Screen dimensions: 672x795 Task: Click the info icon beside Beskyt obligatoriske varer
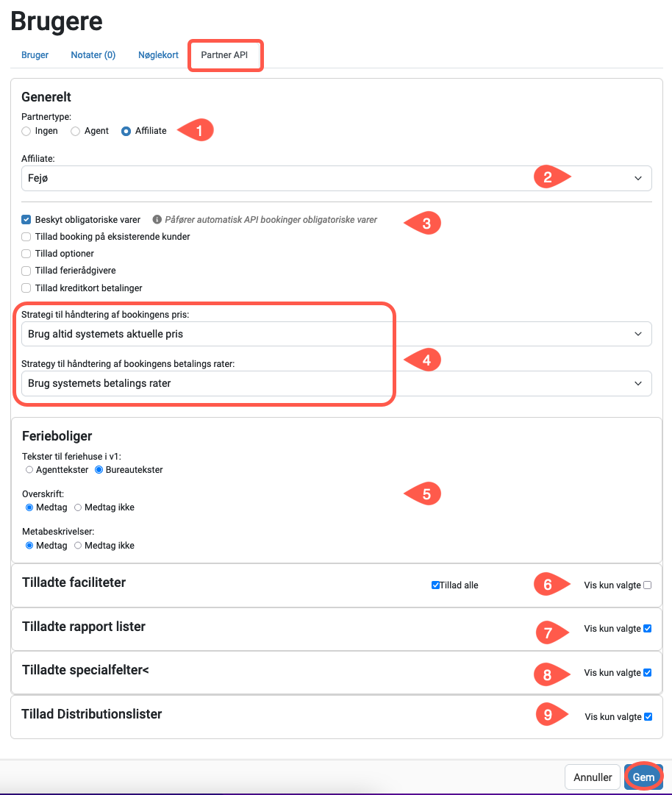pos(157,220)
